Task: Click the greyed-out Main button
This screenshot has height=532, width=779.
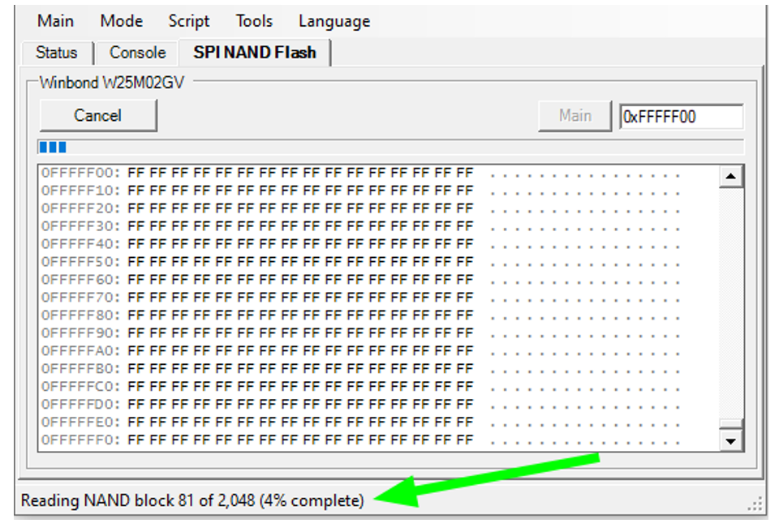Action: tap(575, 116)
